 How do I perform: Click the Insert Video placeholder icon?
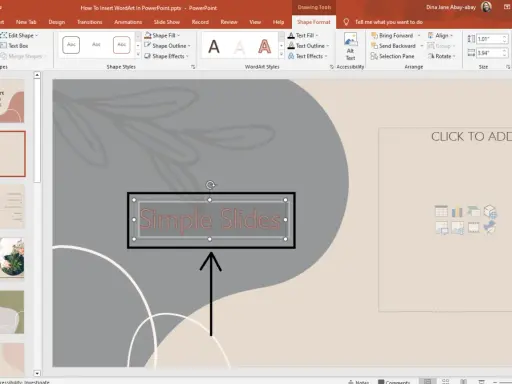(473, 228)
